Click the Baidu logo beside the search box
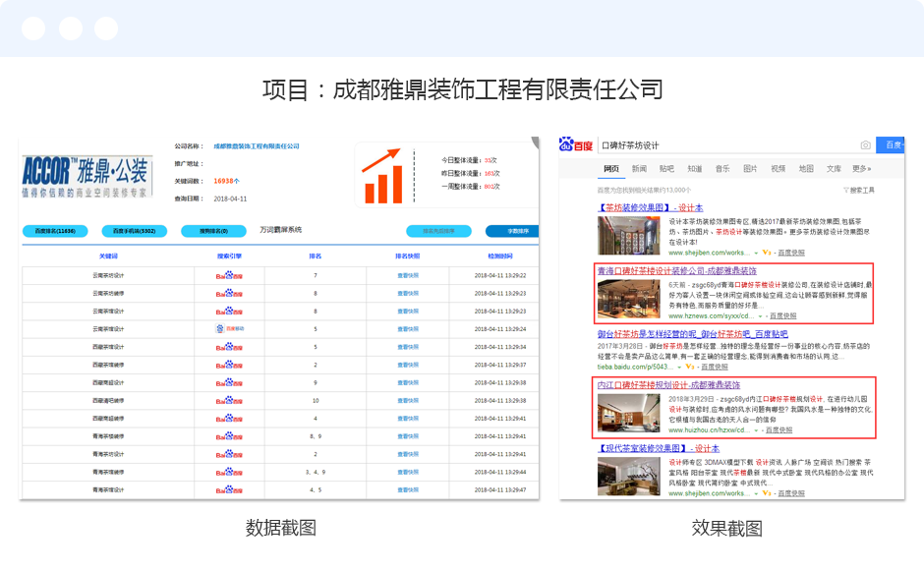Image resolution: width=924 pixels, height=570 pixels. click(575, 145)
